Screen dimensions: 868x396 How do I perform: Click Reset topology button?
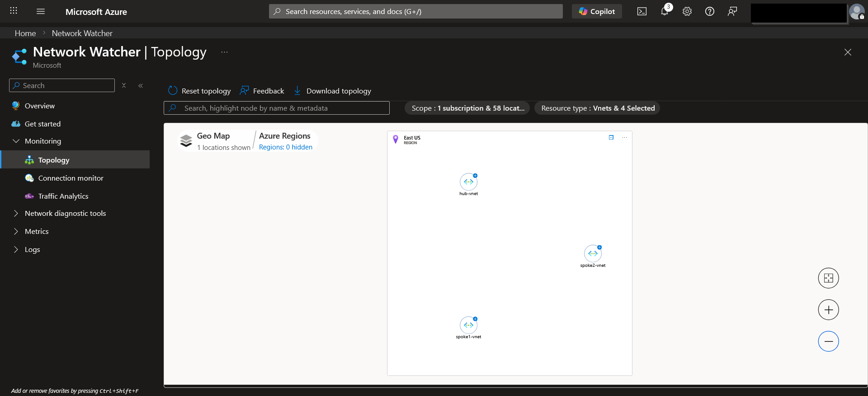(199, 91)
